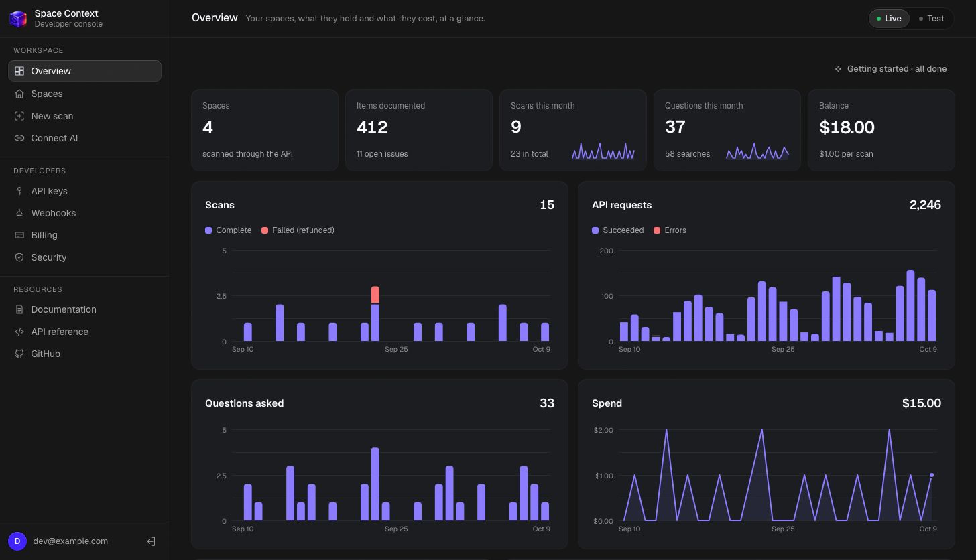Open the Balance $18.00 card

pyautogui.click(x=881, y=130)
